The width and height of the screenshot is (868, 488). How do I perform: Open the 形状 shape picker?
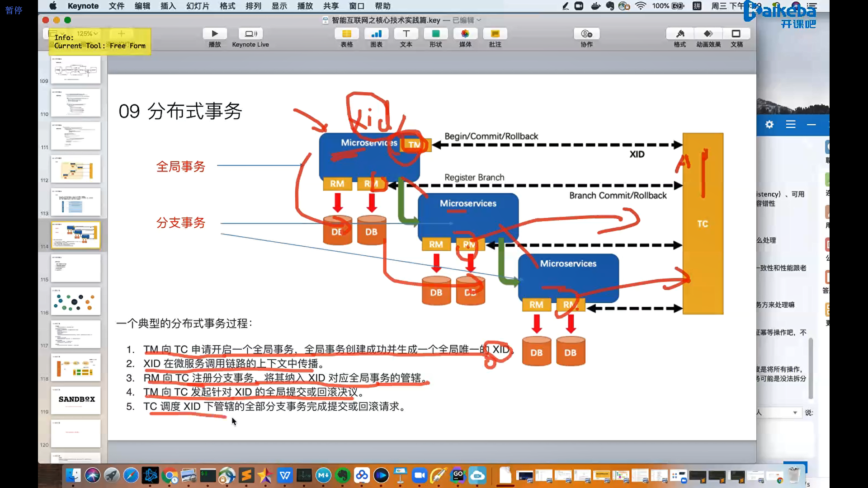click(436, 34)
